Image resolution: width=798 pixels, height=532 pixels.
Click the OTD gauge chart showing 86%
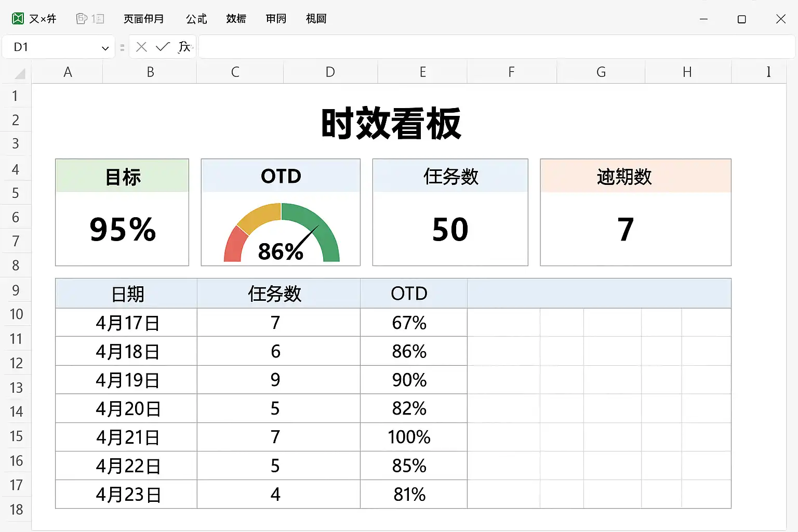point(281,232)
